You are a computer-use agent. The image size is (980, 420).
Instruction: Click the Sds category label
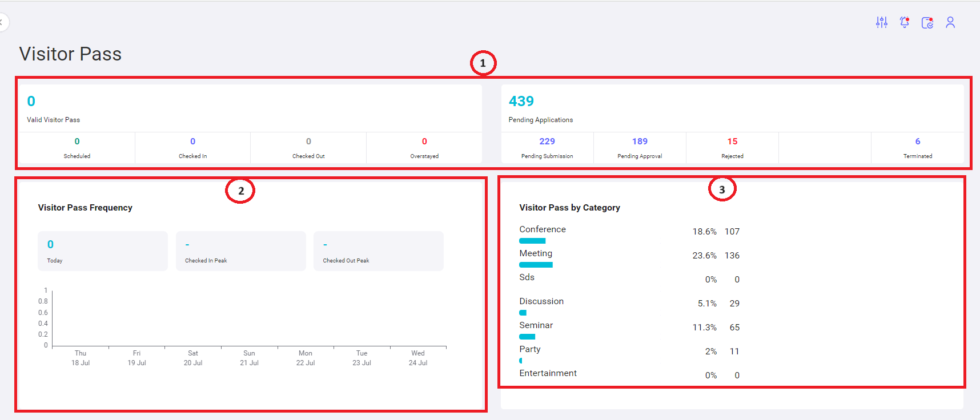(x=527, y=277)
